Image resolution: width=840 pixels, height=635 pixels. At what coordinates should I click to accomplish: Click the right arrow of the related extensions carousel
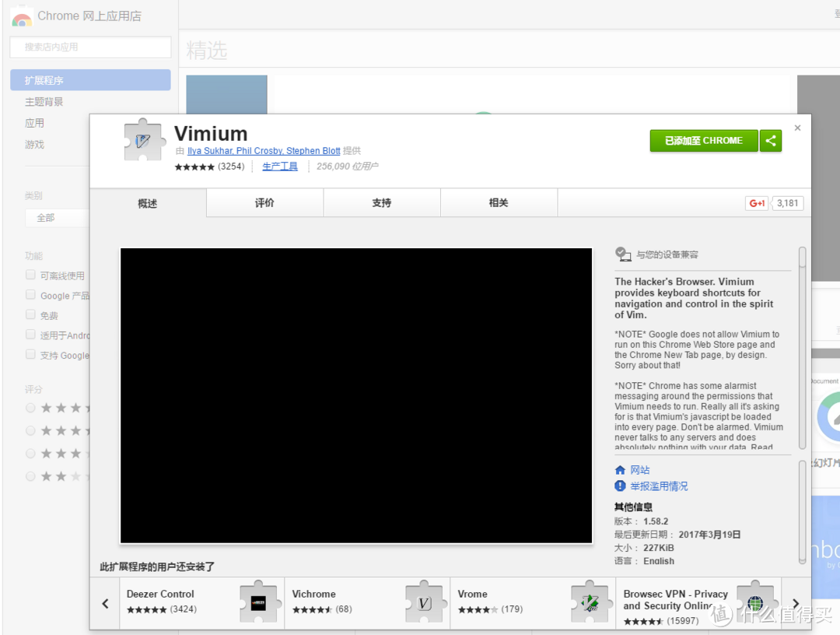796,603
